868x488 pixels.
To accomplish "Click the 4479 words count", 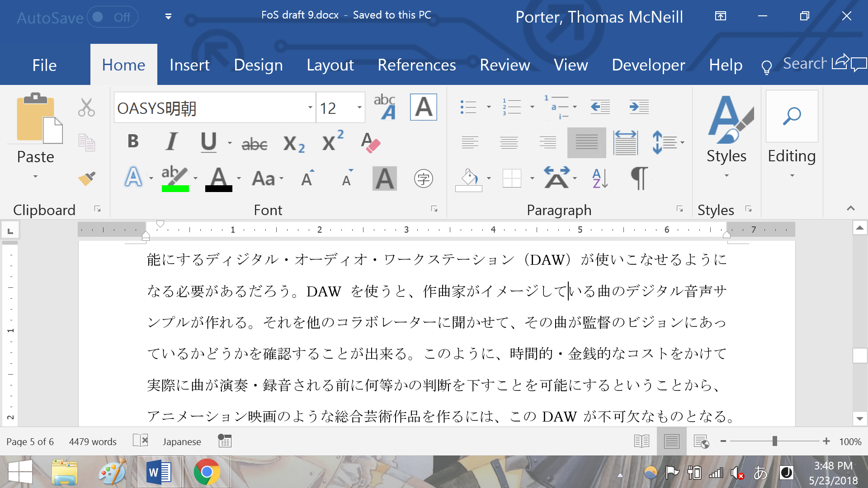I will click(x=93, y=441).
